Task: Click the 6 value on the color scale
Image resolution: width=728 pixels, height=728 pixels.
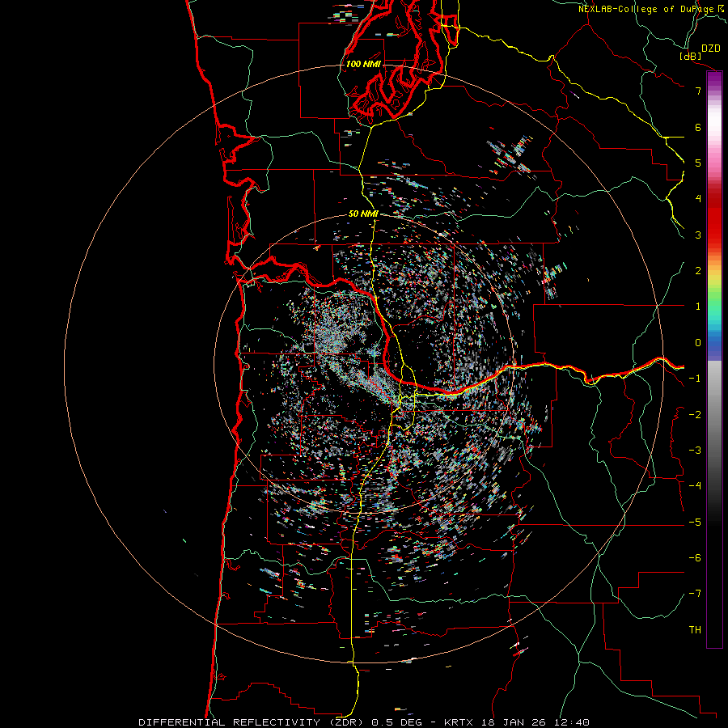Action: tap(698, 127)
